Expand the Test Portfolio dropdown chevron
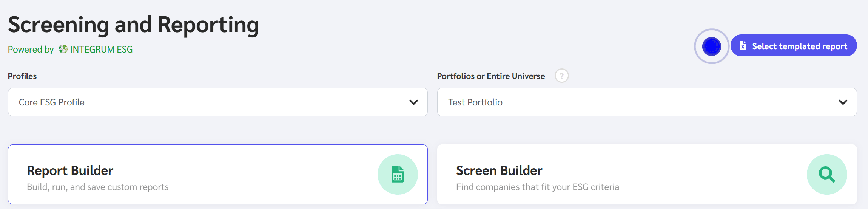Screen dimensions: 868x209 click(x=843, y=102)
